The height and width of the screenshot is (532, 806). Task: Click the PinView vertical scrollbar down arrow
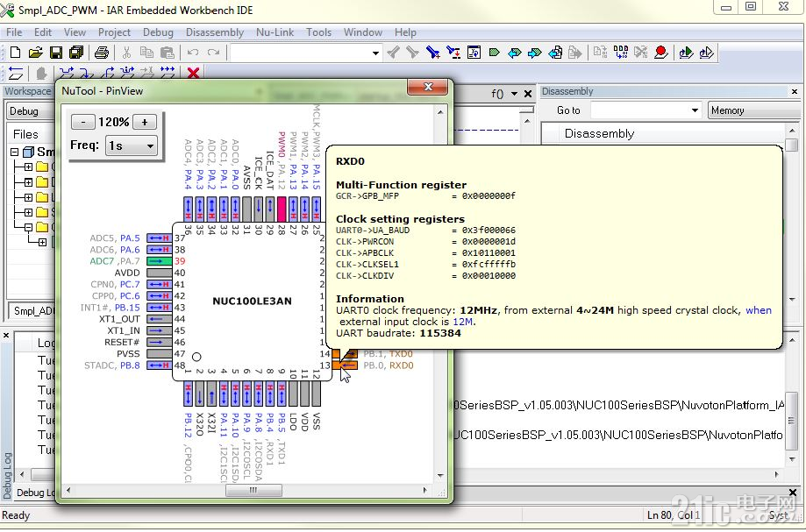click(440, 476)
